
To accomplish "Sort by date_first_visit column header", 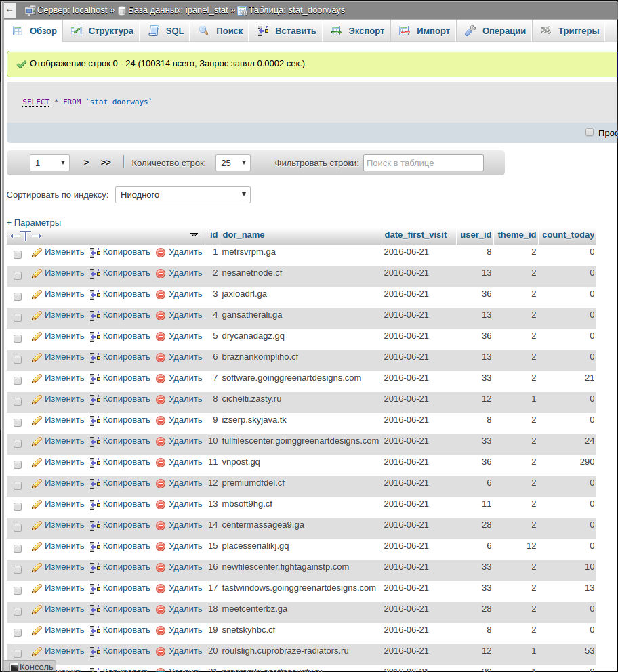I will coord(415,235).
